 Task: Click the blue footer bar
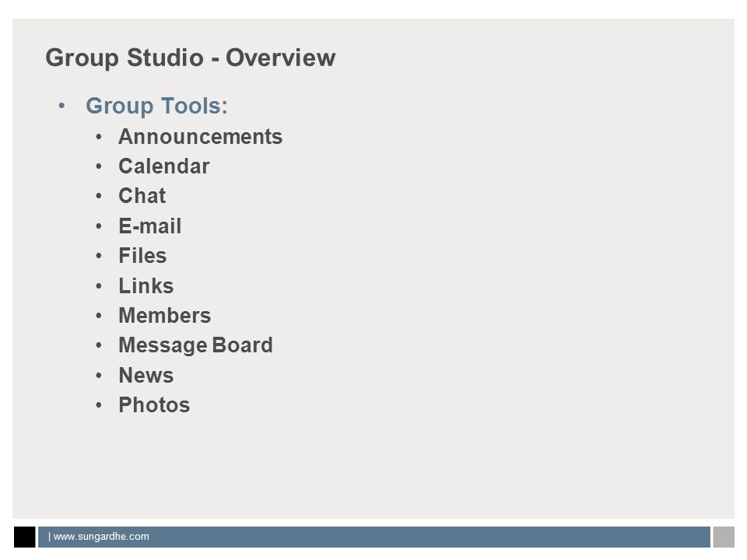point(374,537)
